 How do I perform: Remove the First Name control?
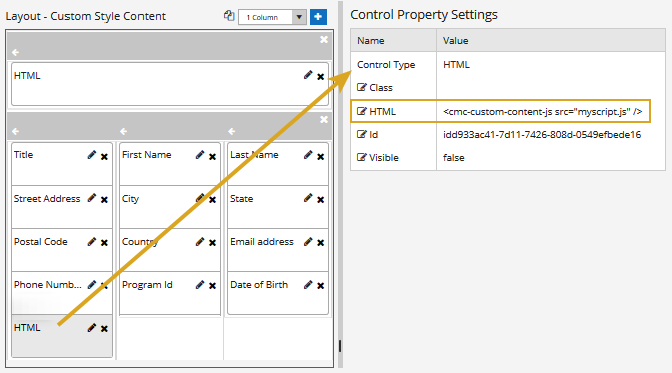coord(212,157)
